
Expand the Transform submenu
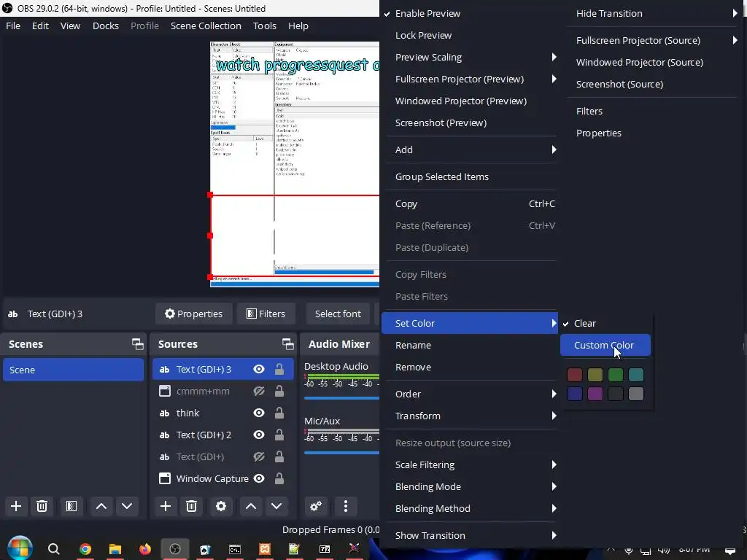click(470, 416)
